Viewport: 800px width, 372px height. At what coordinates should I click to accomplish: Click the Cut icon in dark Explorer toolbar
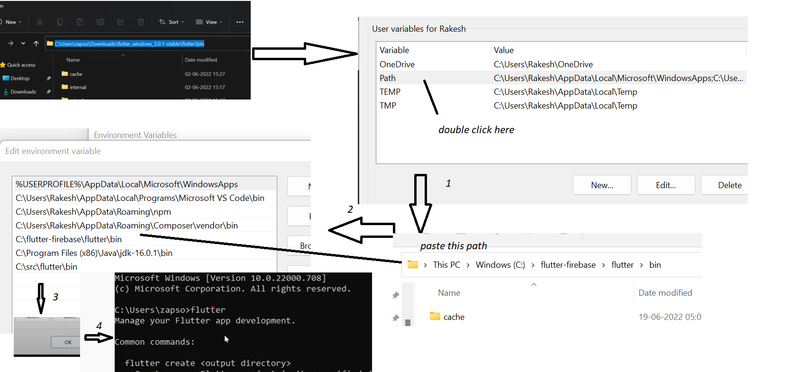pos(40,22)
